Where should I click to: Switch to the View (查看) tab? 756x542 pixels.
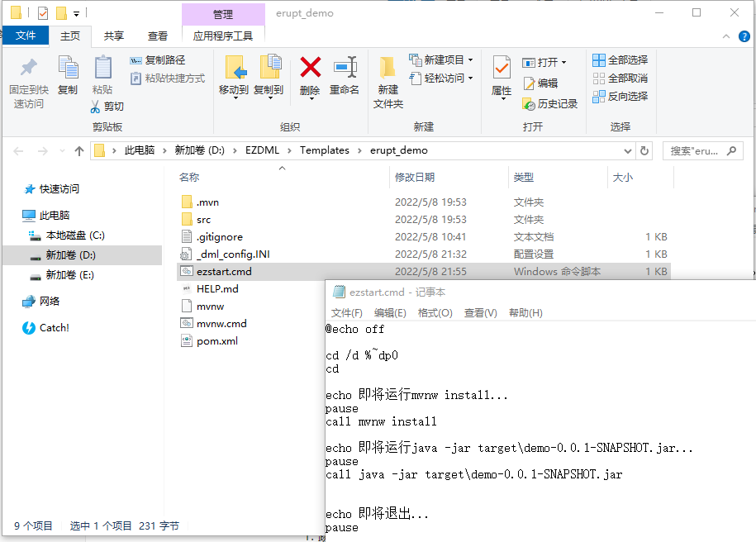tap(158, 36)
